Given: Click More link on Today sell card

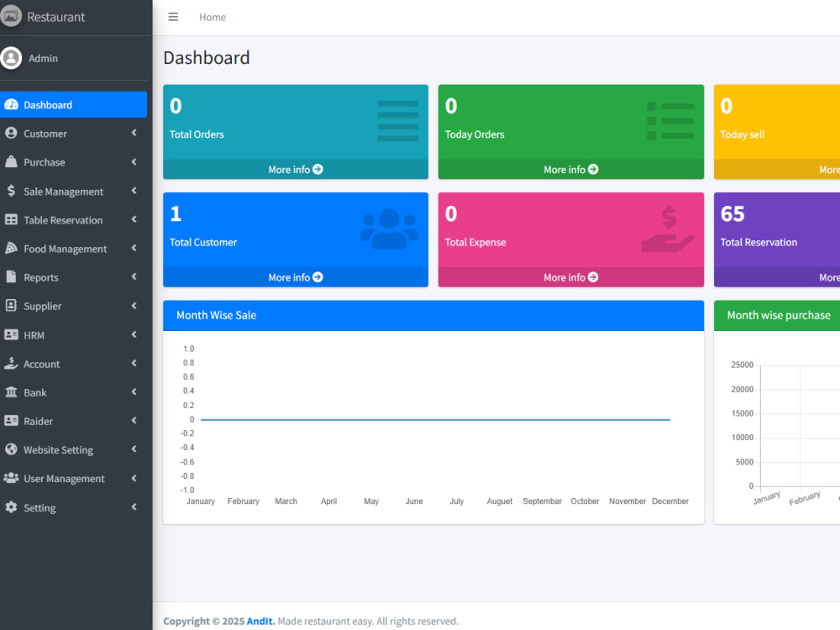Looking at the screenshot, I should [829, 170].
